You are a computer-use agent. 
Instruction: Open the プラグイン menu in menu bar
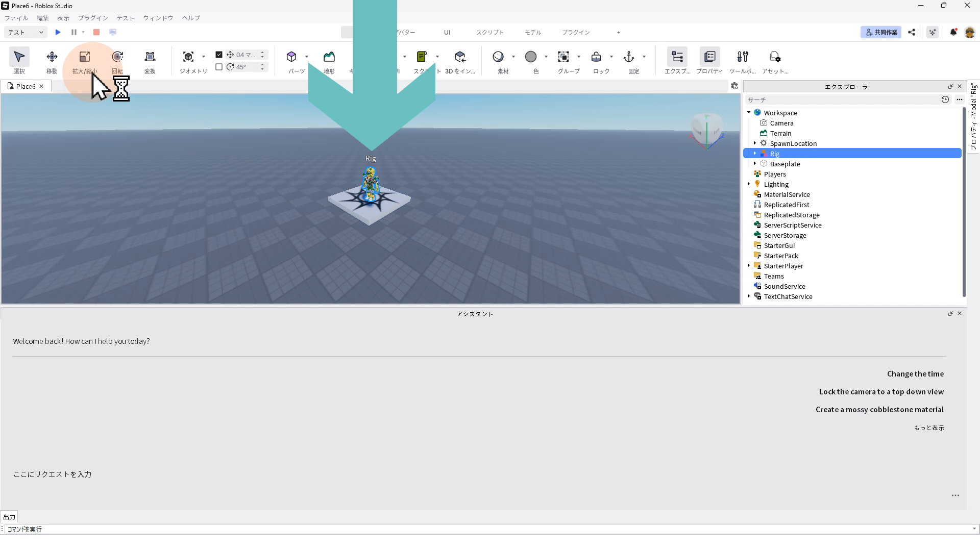(93, 18)
